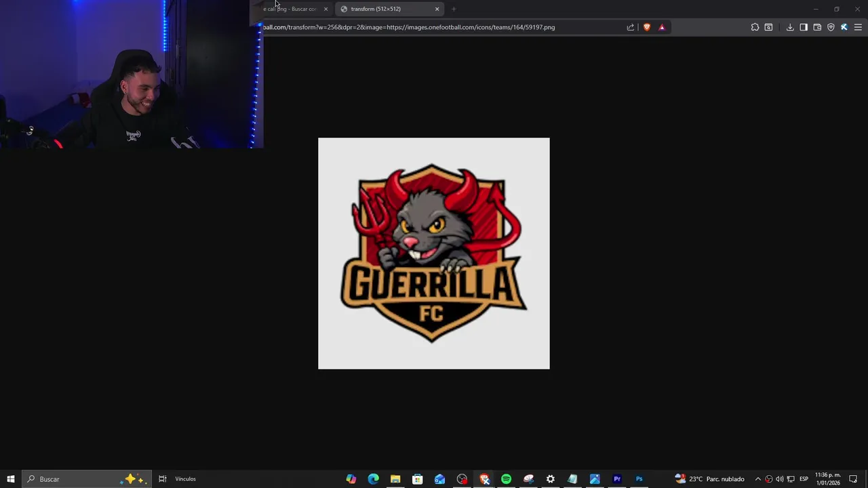Click the Guerrilla FC logo image
Screen dimensions: 868x488
(434, 253)
